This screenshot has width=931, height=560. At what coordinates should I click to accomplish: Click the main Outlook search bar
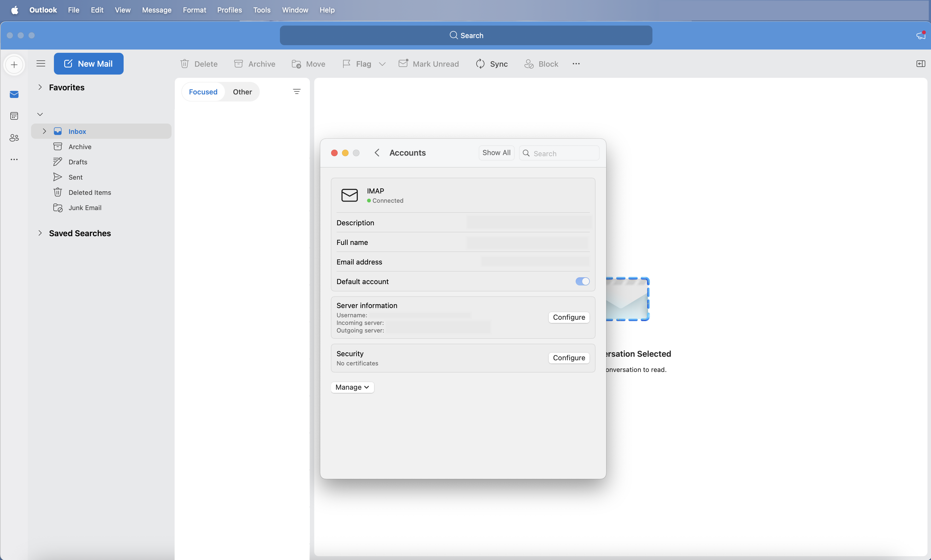466,35
